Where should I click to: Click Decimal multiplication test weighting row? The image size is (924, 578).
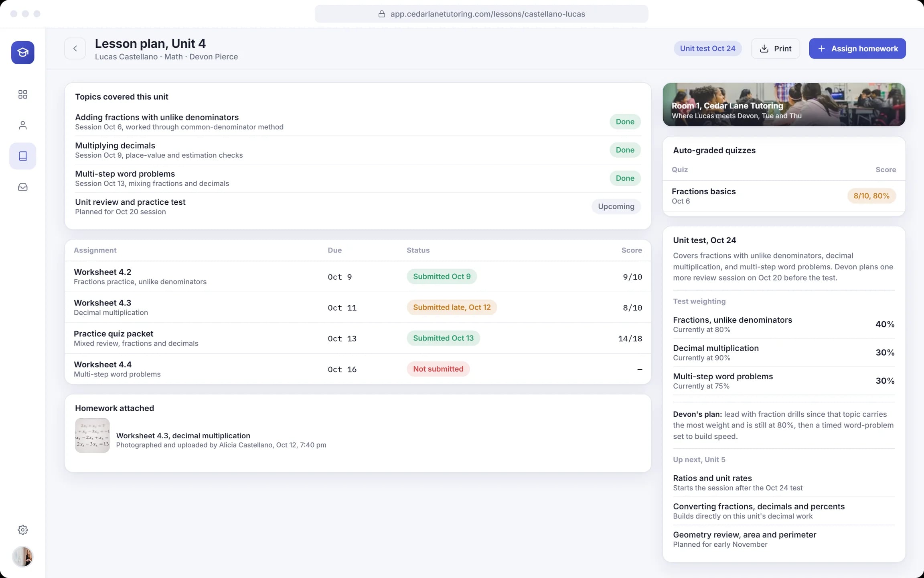pyautogui.click(x=784, y=352)
